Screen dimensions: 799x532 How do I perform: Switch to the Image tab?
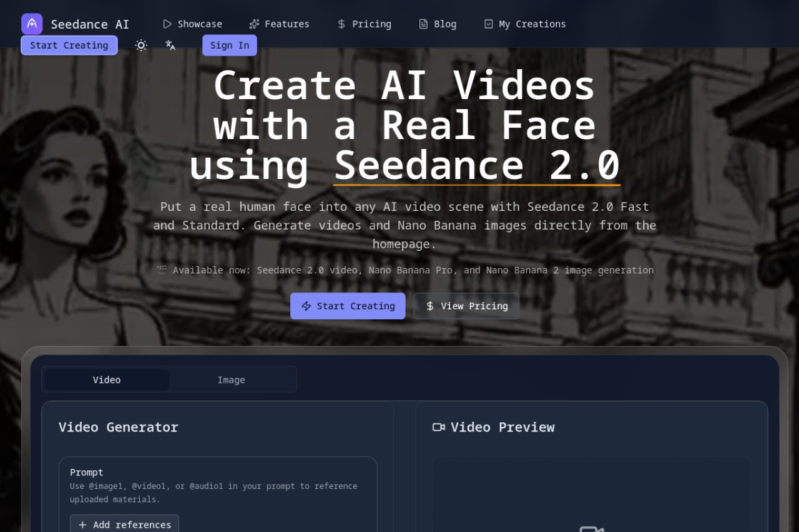click(x=231, y=379)
